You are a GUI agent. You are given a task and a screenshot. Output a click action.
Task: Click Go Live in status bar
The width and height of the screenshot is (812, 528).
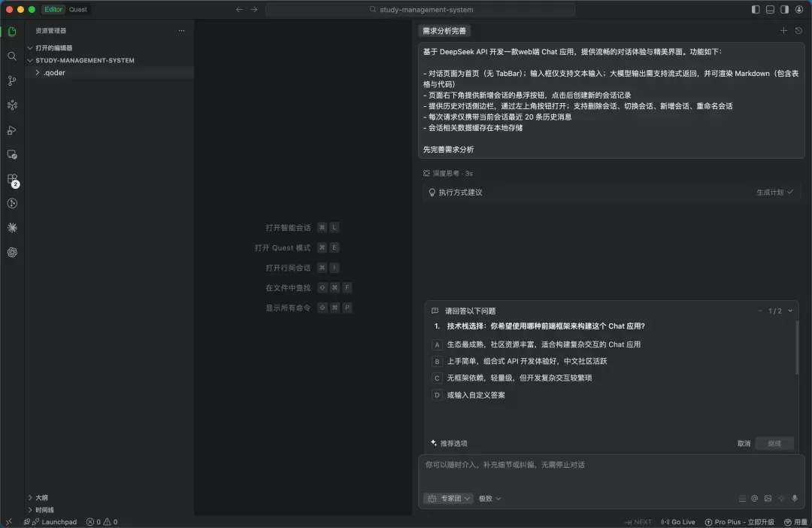(x=677, y=522)
